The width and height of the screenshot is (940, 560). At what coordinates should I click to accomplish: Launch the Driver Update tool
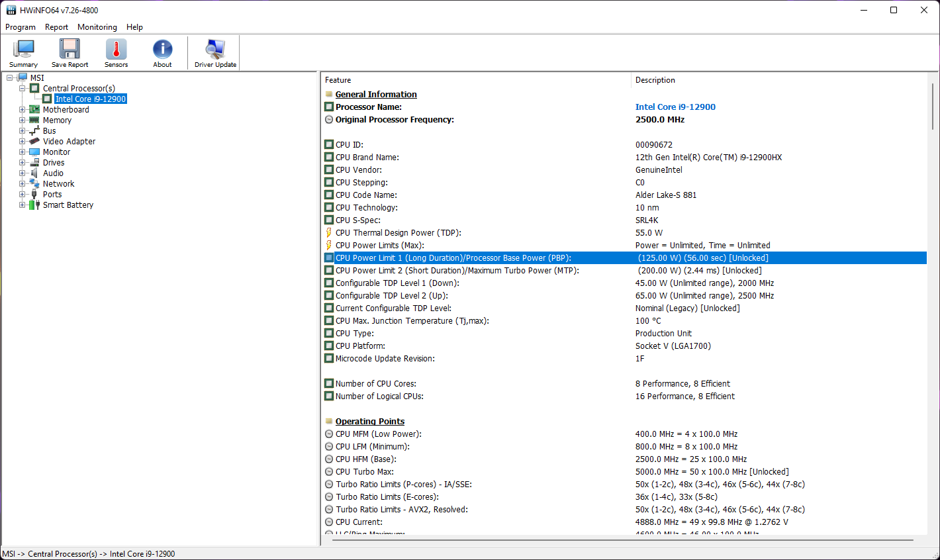click(215, 53)
